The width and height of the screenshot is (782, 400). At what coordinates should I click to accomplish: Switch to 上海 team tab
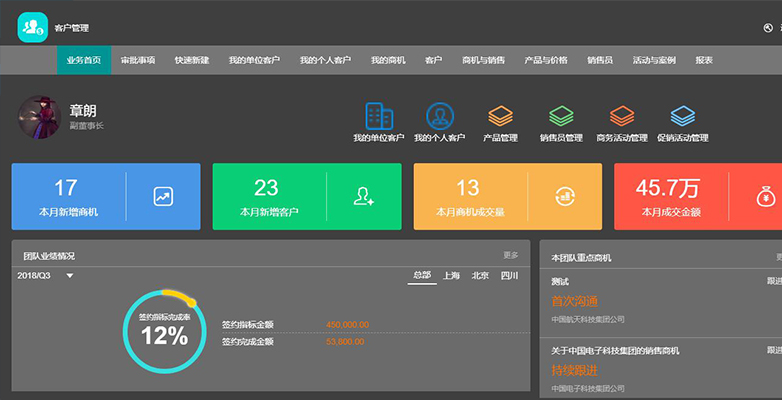point(451,275)
